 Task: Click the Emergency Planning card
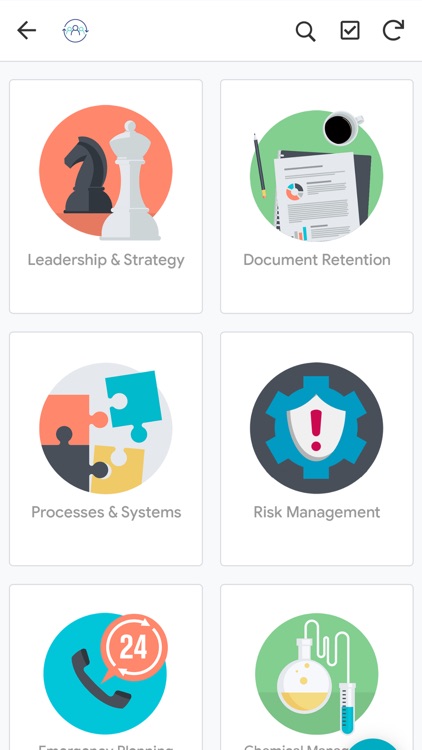(106, 667)
